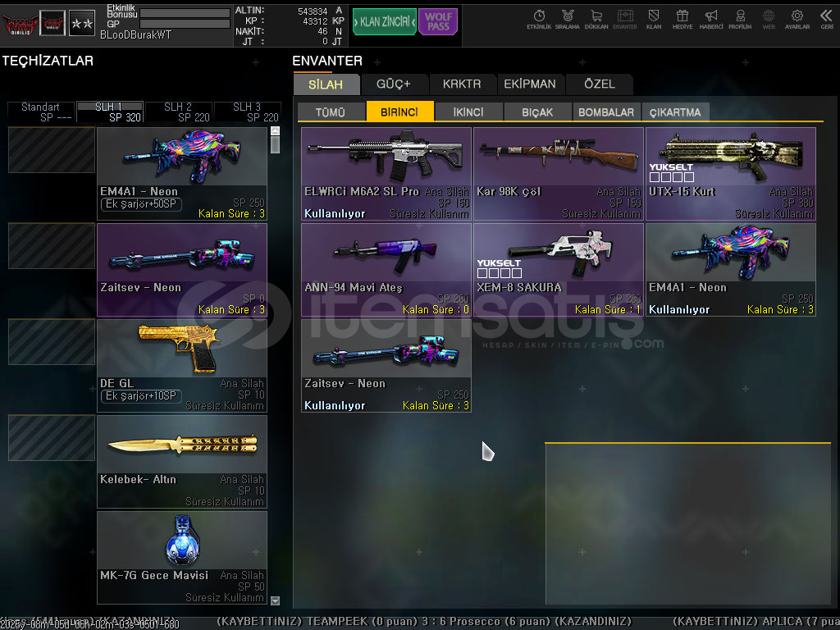This screenshot has width=840, height=630.
Task: Click the equipment list scrollbar thumb
Action: tap(276, 145)
